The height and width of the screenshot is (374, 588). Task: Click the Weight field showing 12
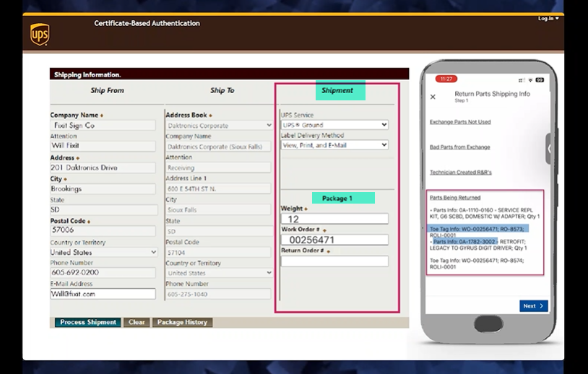click(334, 219)
